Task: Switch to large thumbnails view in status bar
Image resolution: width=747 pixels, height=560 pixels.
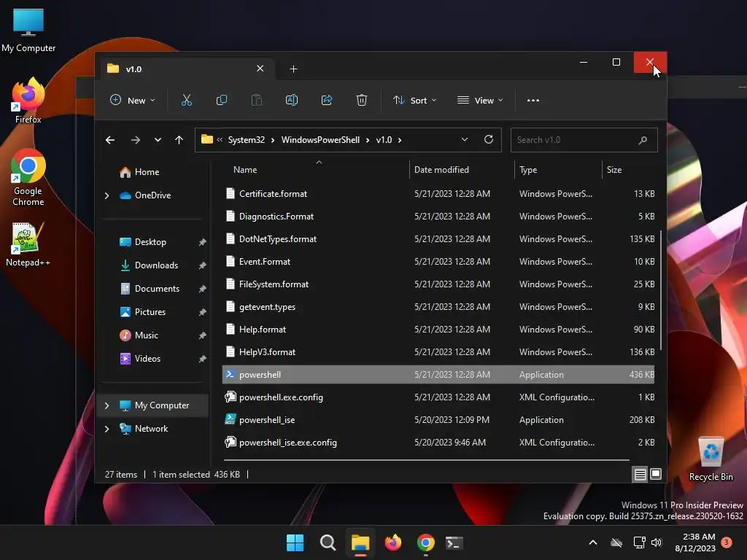Action: click(656, 474)
